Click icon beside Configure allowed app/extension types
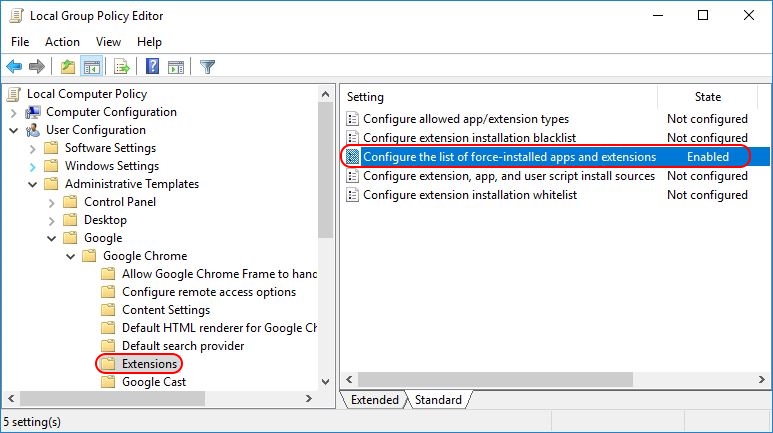Viewport: 773px width, 433px height. point(352,119)
